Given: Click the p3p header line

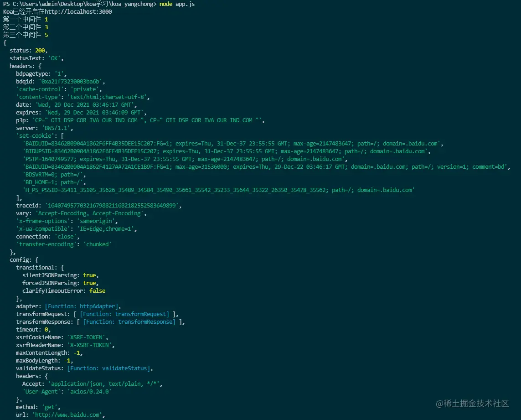Looking at the screenshot, I should point(140,120).
